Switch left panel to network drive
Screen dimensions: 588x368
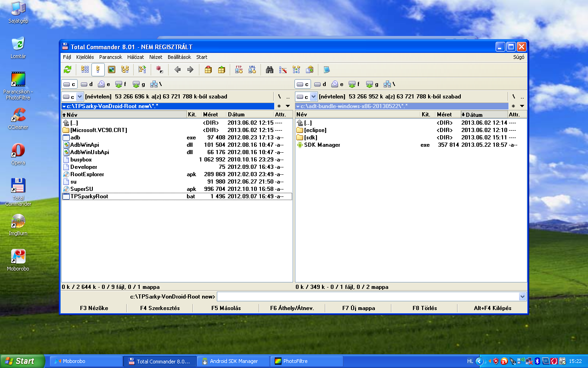[156, 84]
